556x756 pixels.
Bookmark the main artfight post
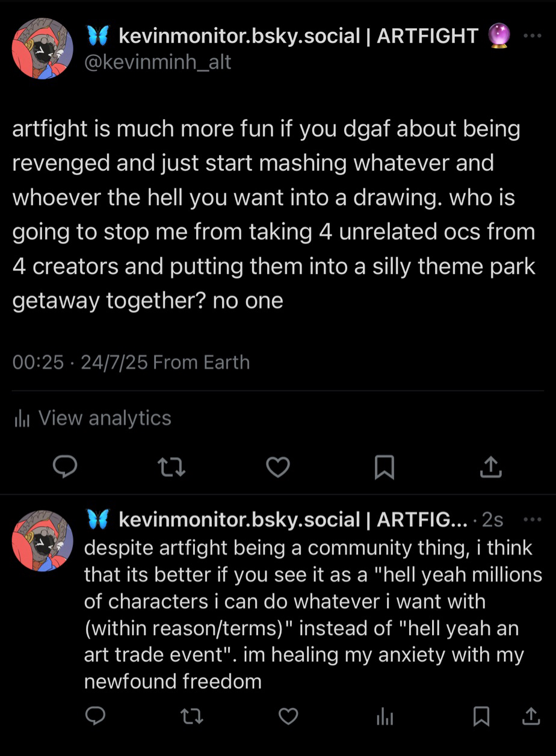(x=384, y=467)
